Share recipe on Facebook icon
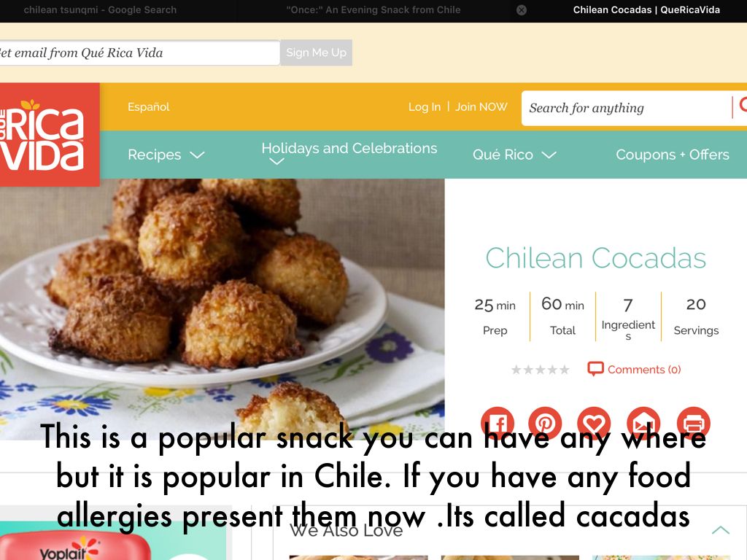 pyautogui.click(x=498, y=423)
